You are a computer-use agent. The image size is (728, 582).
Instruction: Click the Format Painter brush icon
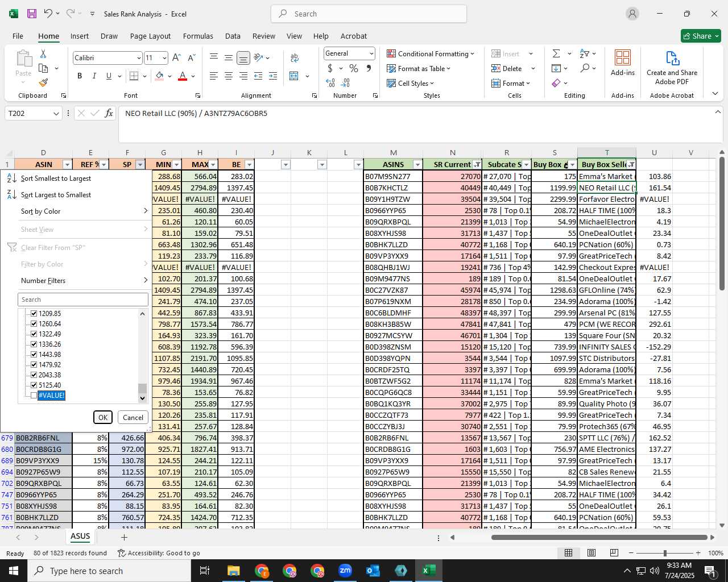(x=43, y=82)
